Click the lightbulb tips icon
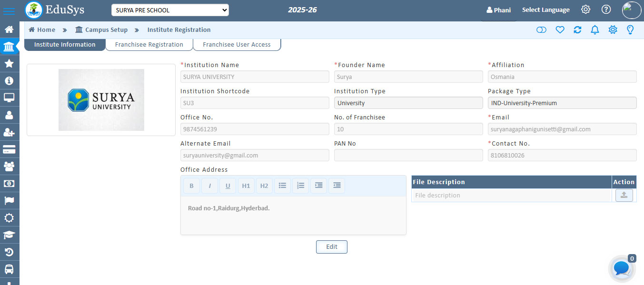This screenshot has height=285, width=644. 630,30
